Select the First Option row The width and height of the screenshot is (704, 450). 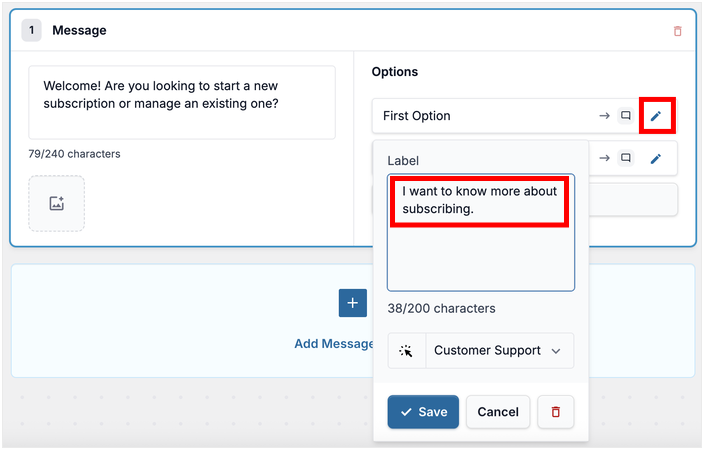(480, 116)
